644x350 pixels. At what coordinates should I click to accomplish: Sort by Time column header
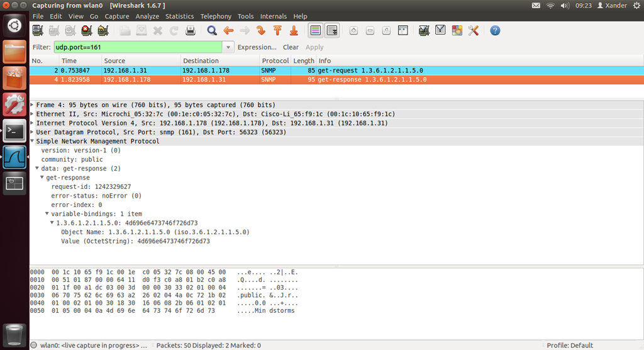80,61
